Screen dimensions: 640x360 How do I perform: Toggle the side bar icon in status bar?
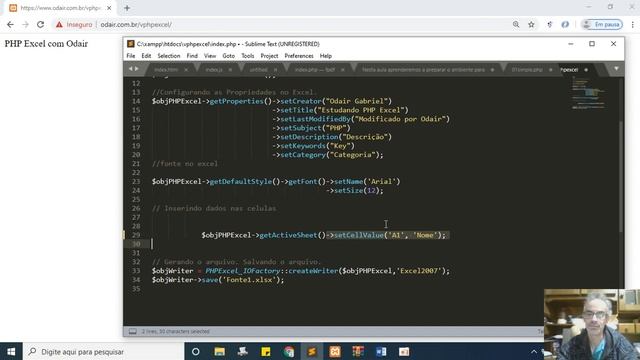(133, 331)
